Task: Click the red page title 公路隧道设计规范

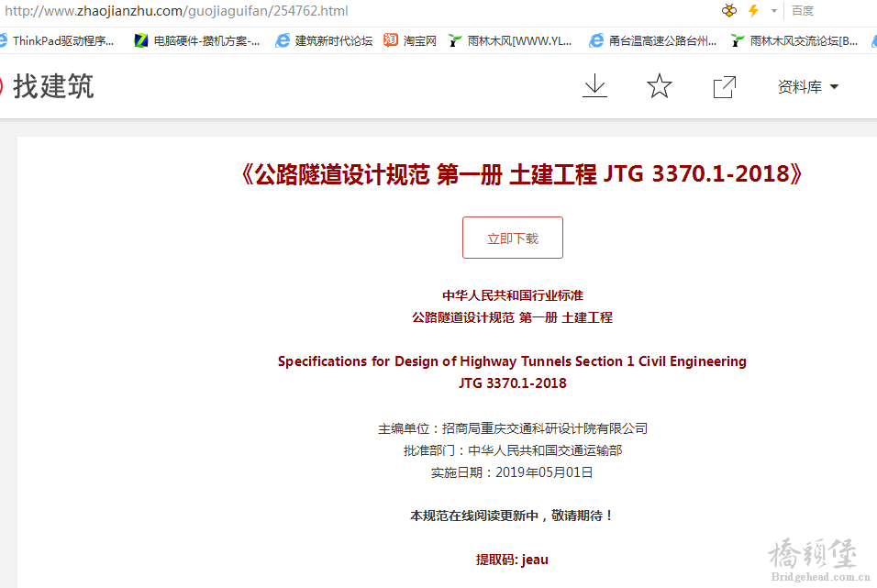Action: pyautogui.click(x=520, y=174)
